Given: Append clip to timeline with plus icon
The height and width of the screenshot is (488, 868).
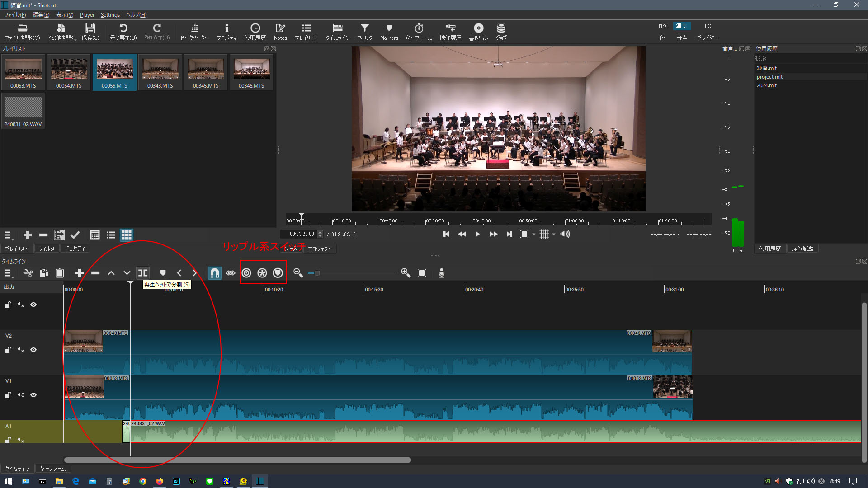Looking at the screenshot, I should tap(80, 273).
